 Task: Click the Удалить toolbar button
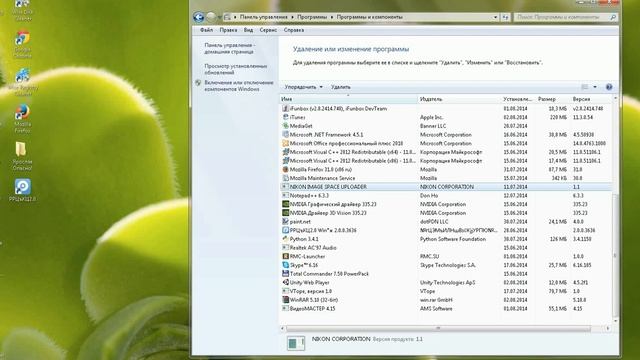[x=340, y=87]
